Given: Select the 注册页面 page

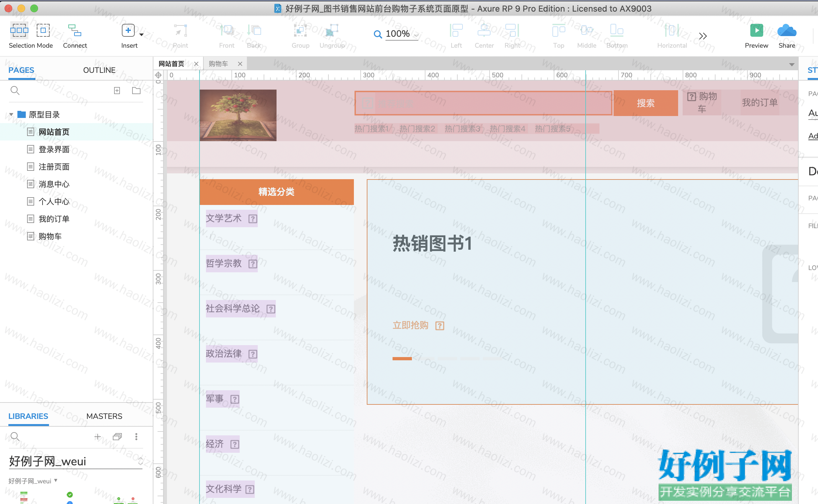Looking at the screenshot, I should [x=76, y=167].
